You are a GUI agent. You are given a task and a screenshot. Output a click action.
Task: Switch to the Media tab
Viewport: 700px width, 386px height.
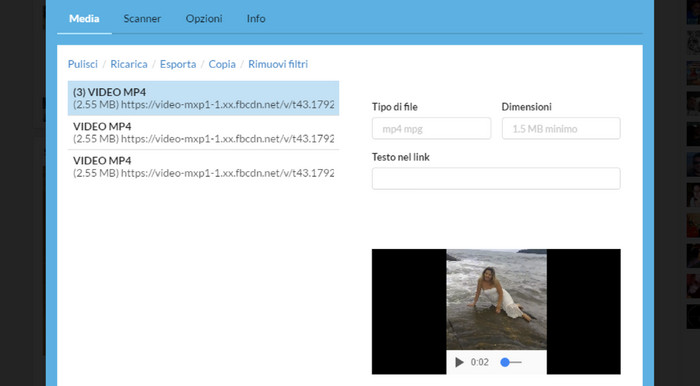pos(84,19)
